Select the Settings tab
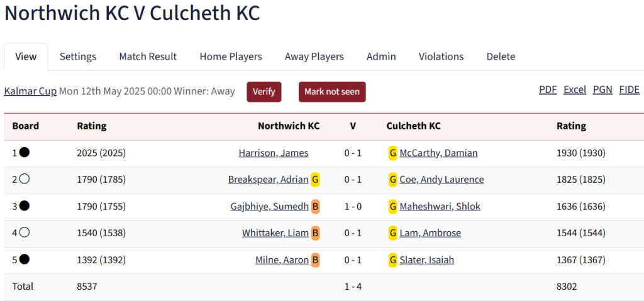 (78, 57)
